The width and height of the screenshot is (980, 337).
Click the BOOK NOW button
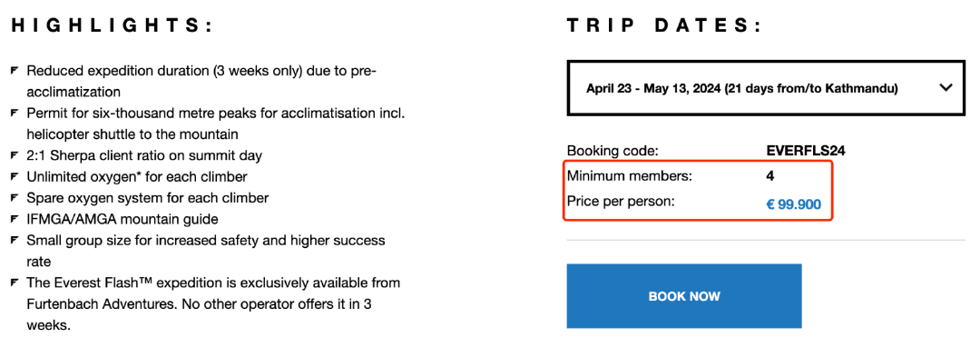[684, 296]
